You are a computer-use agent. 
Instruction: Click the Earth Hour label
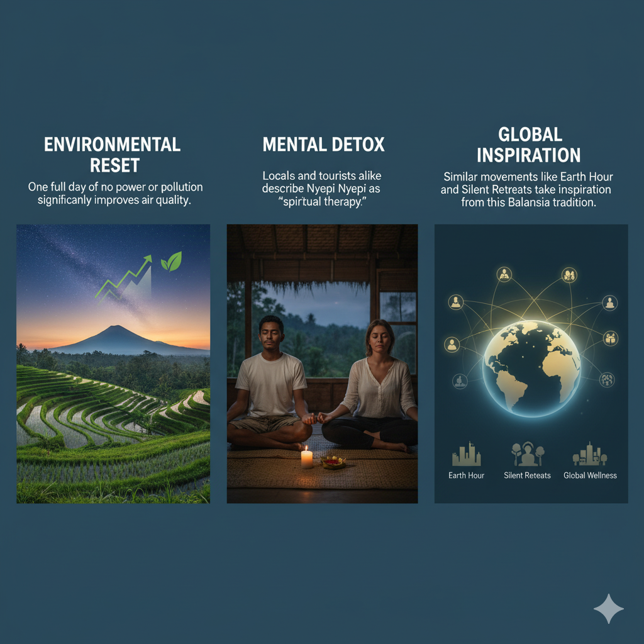(466, 475)
